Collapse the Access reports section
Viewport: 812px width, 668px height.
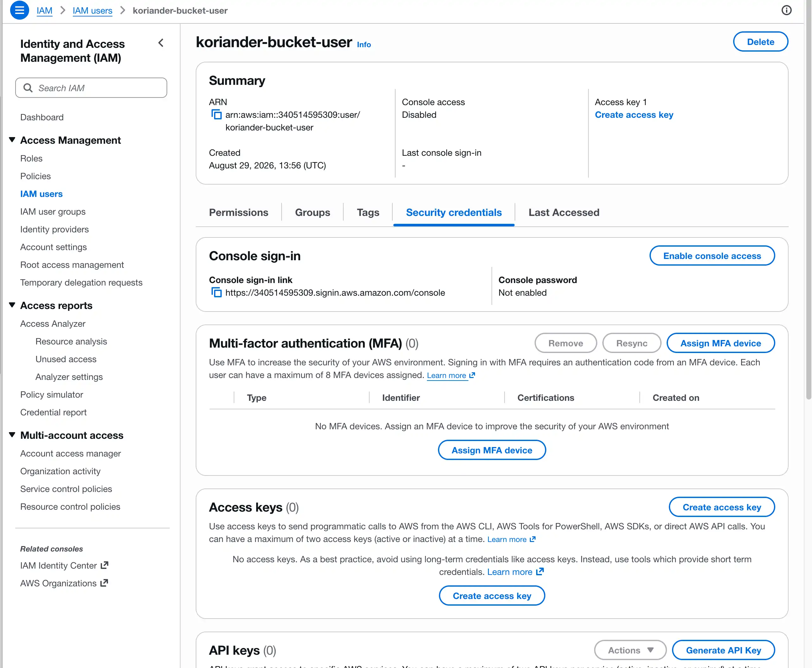[12, 306]
